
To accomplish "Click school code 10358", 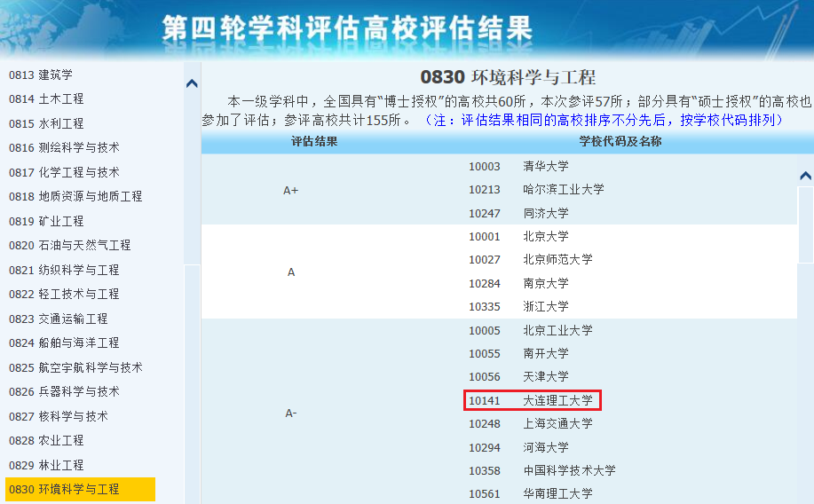I will pyautogui.click(x=485, y=471).
